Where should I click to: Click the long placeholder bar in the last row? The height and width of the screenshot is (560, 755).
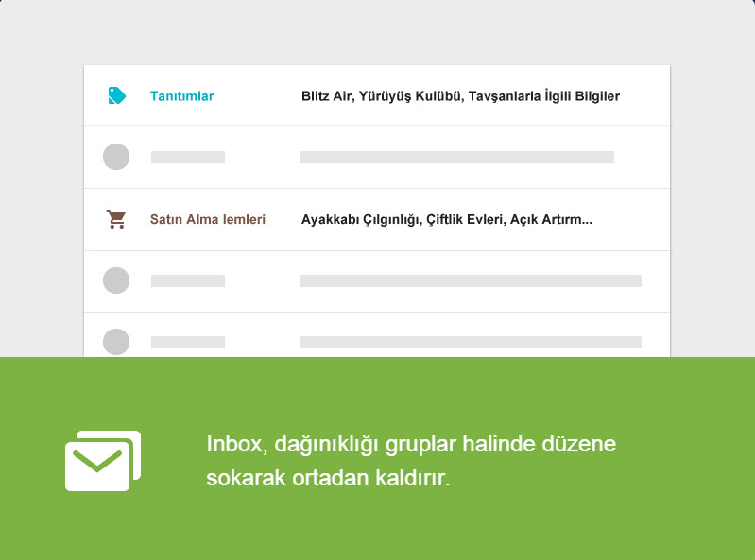[x=471, y=342]
